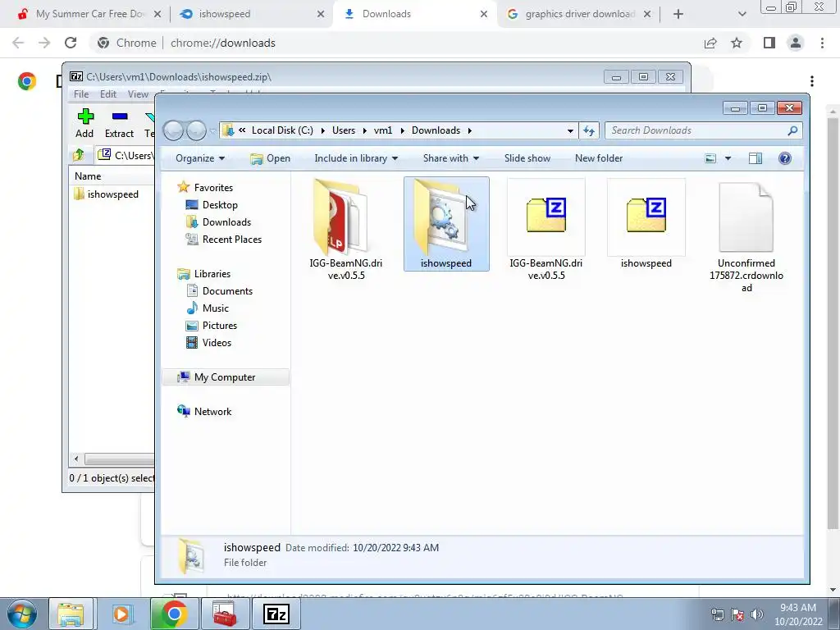840x630 pixels.
Task: Click the Open toolbar button
Action: click(x=271, y=158)
